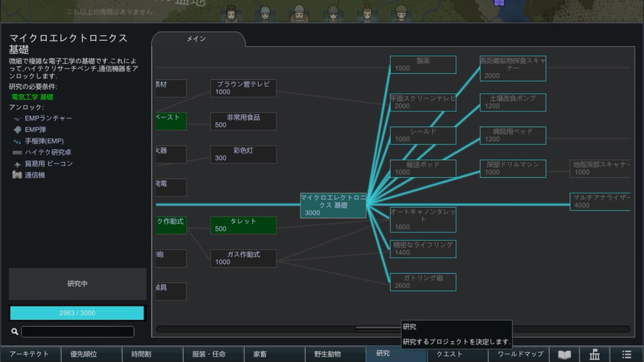Click the research tree horizontal scrollbar
This screenshot has width=644, height=362.
tap(393, 329)
